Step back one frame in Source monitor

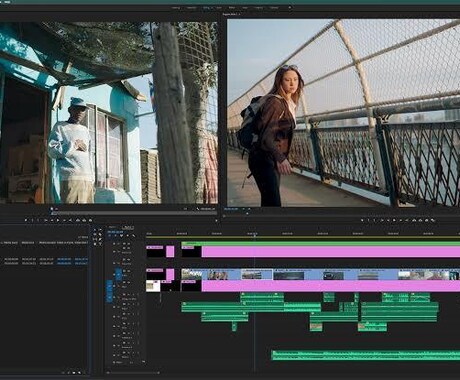52,220
